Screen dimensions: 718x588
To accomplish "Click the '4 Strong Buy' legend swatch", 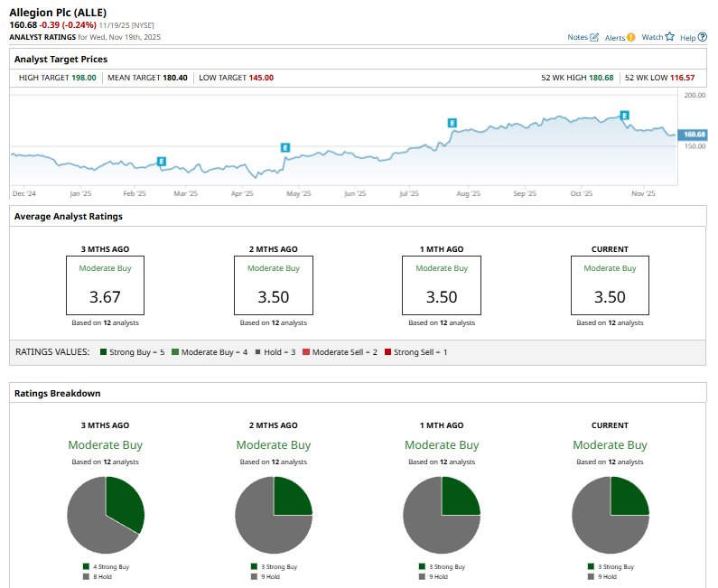I will [x=86, y=566].
